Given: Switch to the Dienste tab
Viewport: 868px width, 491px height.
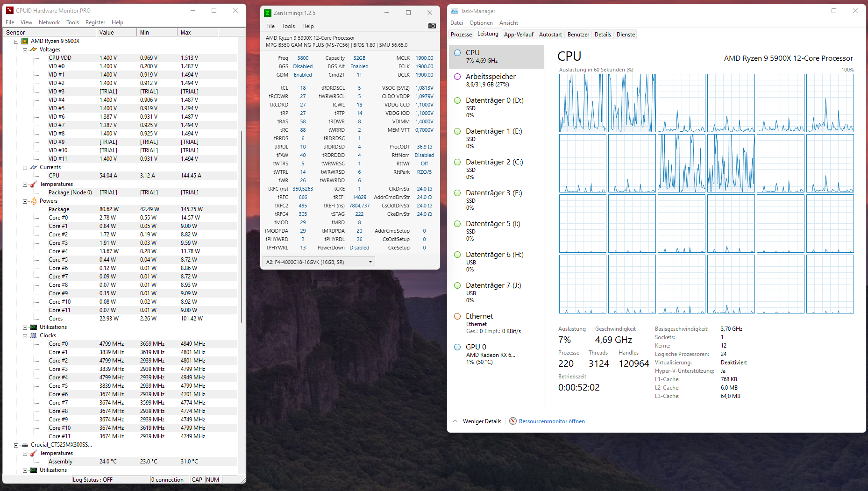Looking at the screenshot, I should [626, 35].
